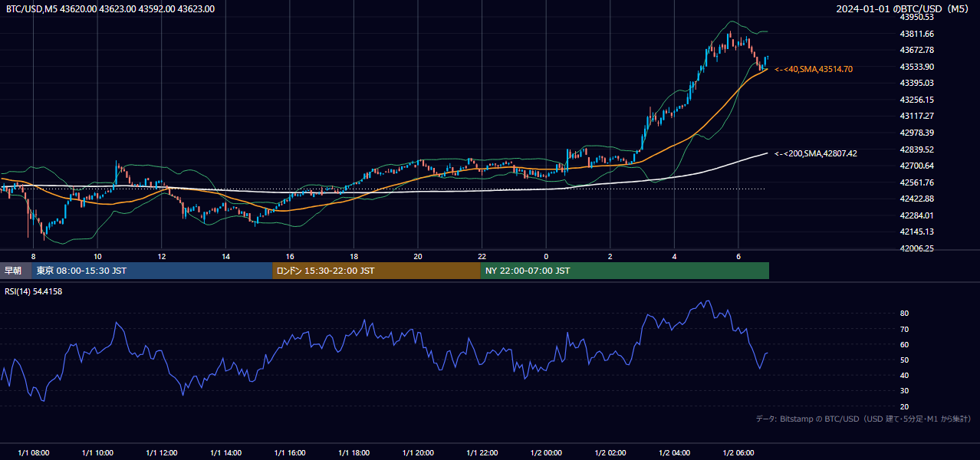This screenshot has height=460, width=980.
Task: Click price axis label 42145.13
Action: pyautogui.click(x=916, y=232)
